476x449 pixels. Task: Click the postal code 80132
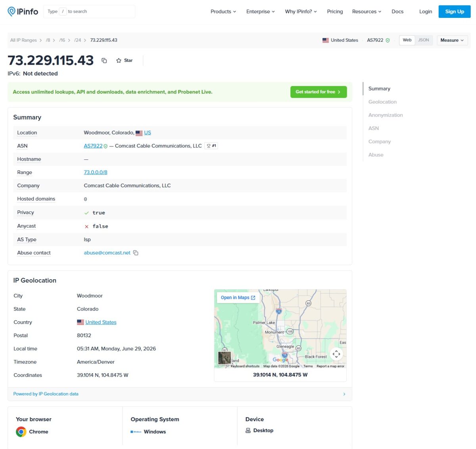[x=84, y=336]
